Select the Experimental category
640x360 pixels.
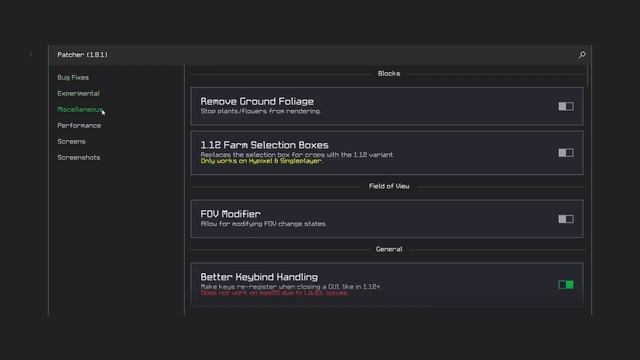coord(78,93)
